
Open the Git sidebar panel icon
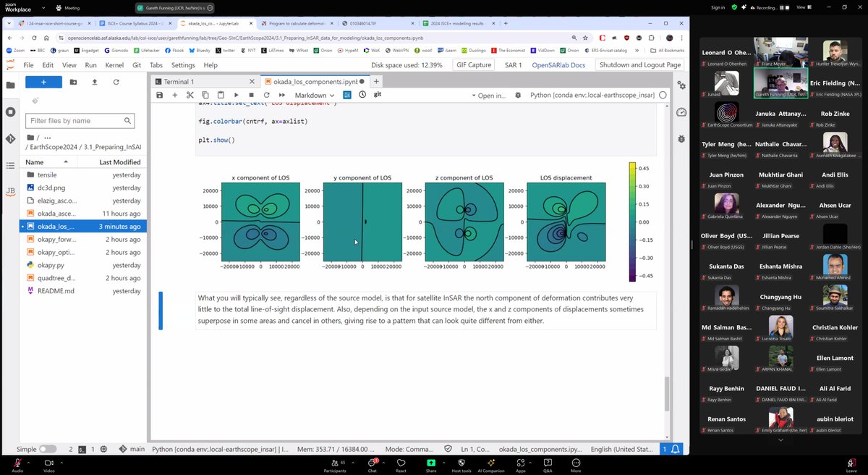10,138
